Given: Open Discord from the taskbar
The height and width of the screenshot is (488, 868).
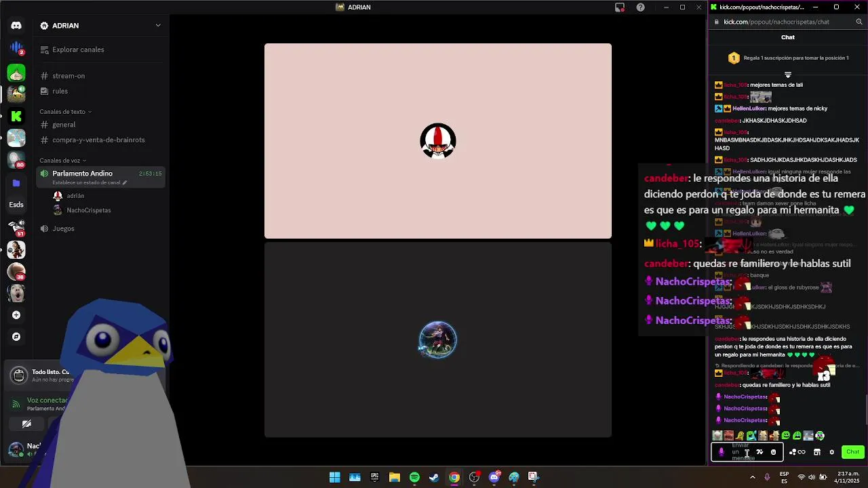Looking at the screenshot, I should coord(494,477).
